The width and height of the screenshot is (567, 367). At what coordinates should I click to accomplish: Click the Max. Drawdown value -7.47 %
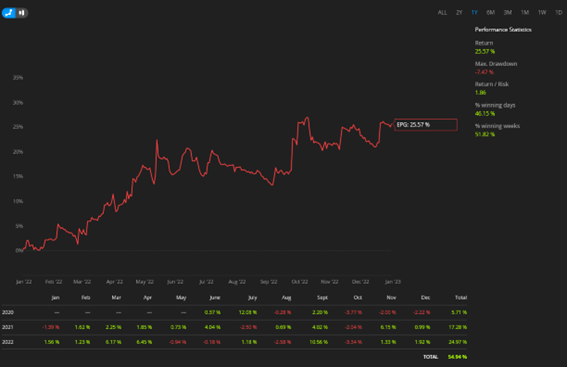484,72
